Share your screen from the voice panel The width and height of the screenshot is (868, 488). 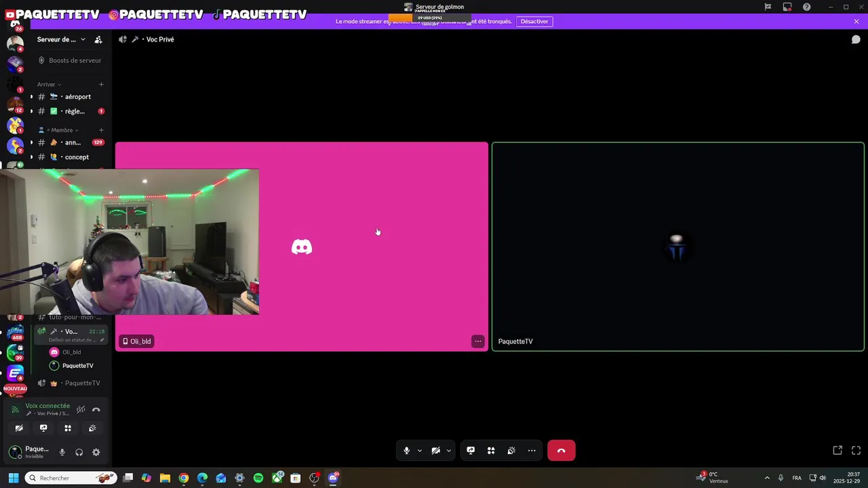(x=43, y=428)
